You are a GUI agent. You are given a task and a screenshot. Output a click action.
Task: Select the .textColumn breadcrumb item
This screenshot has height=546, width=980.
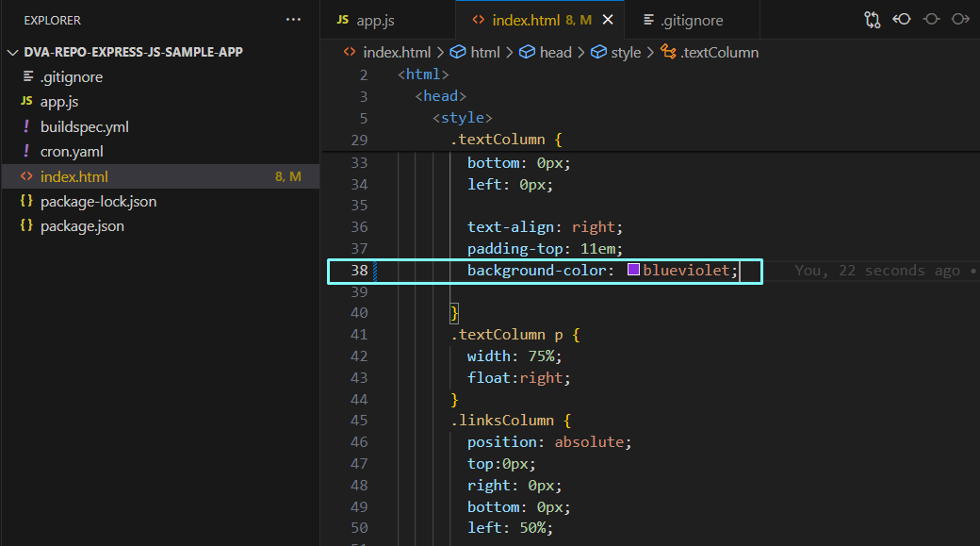(x=720, y=53)
